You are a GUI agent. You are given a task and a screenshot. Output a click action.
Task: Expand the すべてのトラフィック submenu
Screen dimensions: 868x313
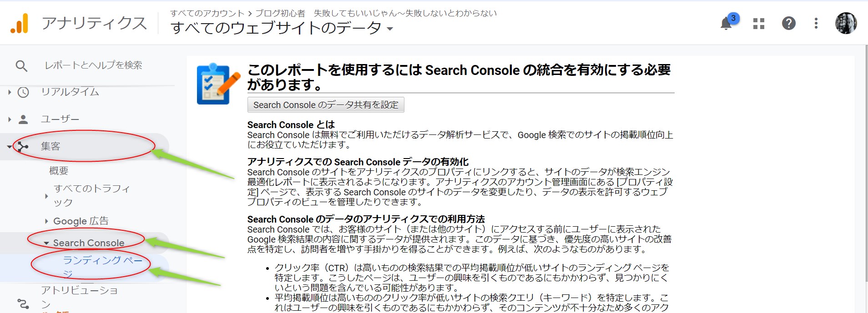46,196
